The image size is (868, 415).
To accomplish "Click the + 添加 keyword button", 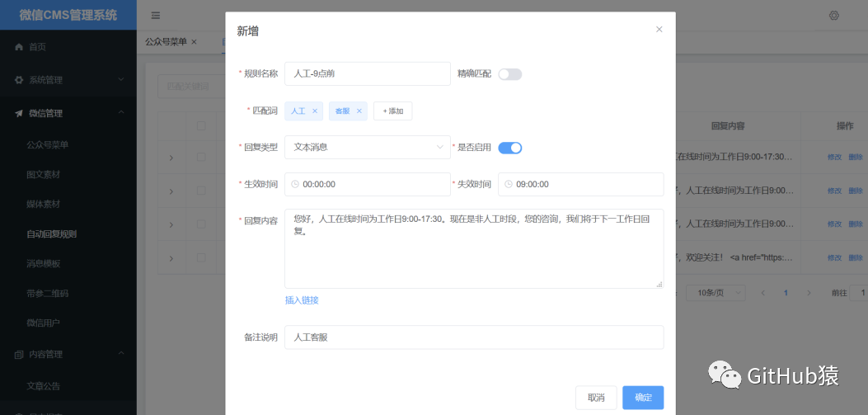I will (x=392, y=111).
